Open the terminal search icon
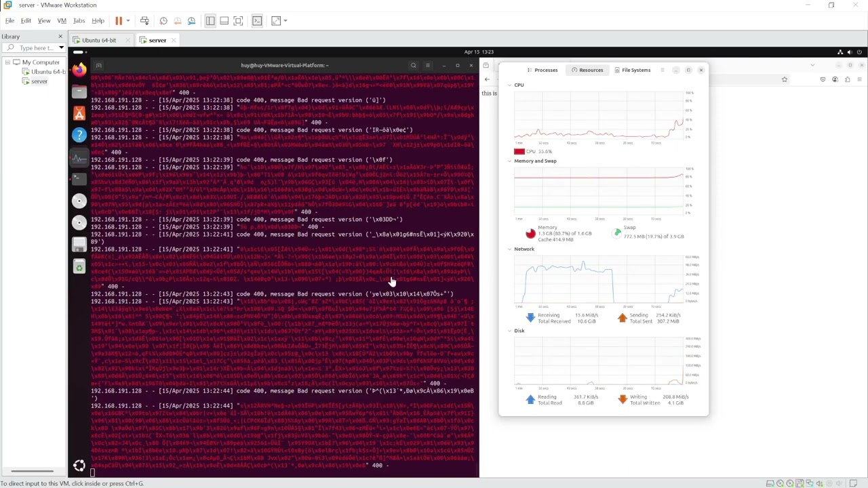This screenshot has width=868, height=488. tap(413, 66)
